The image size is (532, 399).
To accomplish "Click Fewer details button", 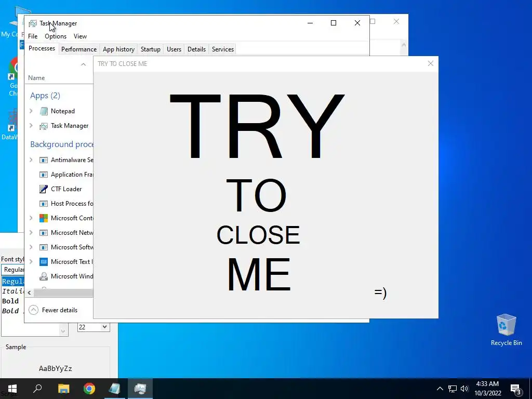I will 54,310.
